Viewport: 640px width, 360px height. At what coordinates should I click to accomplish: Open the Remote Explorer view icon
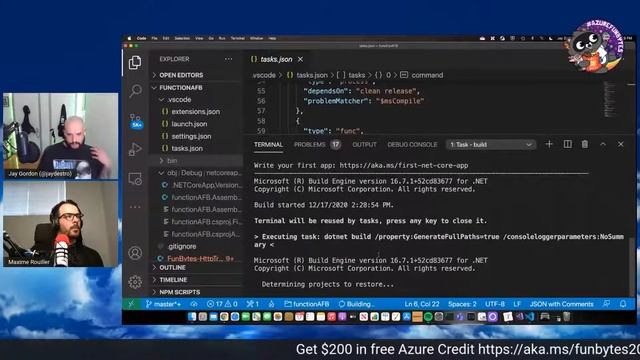tap(135, 179)
